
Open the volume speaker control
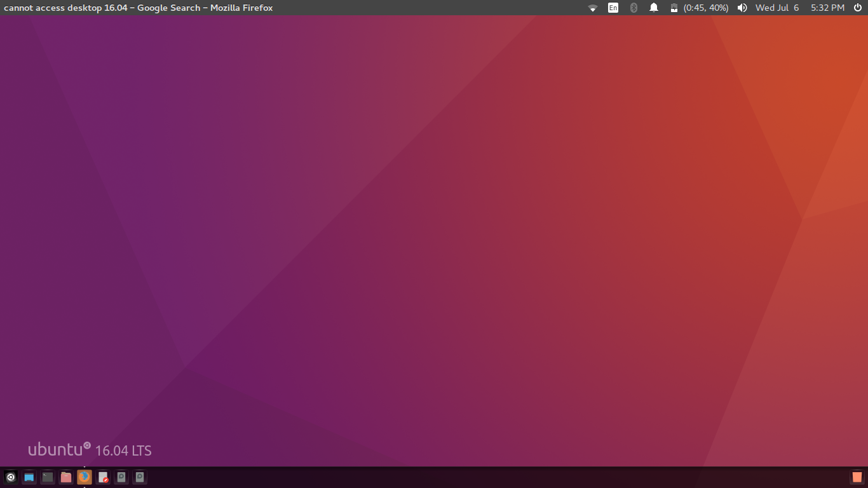click(742, 8)
